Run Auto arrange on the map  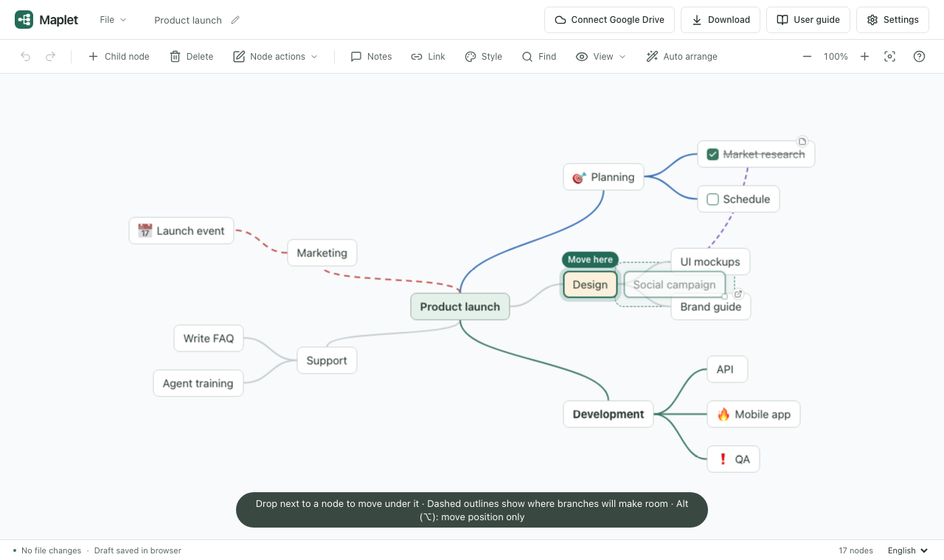coord(681,57)
